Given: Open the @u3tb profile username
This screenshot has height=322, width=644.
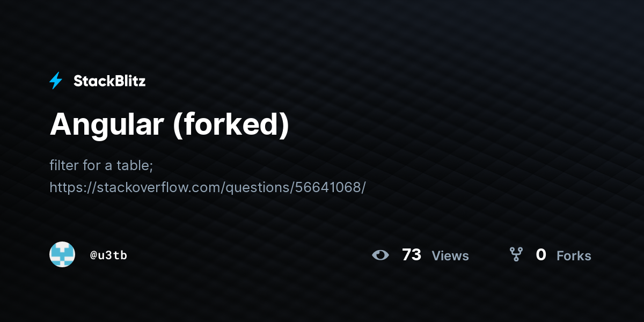Looking at the screenshot, I should point(108,255).
